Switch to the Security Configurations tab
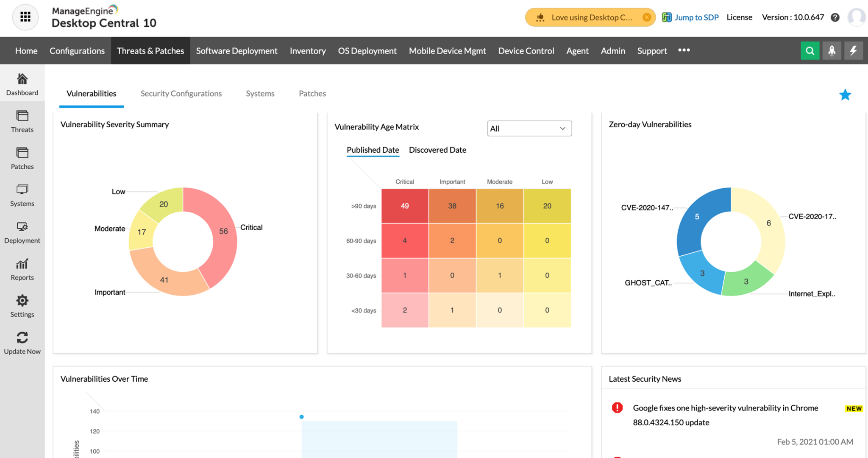This screenshot has width=868, height=458. (181, 94)
